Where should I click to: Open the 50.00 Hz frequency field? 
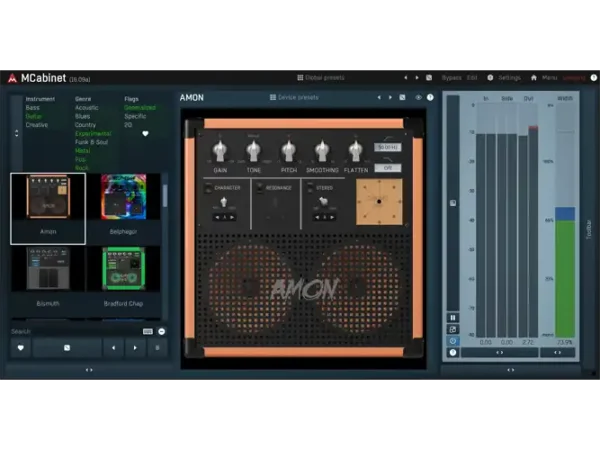coord(388,147)
